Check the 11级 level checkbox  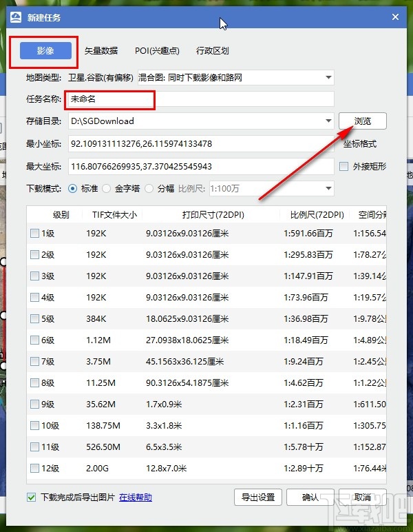(34, 447)
